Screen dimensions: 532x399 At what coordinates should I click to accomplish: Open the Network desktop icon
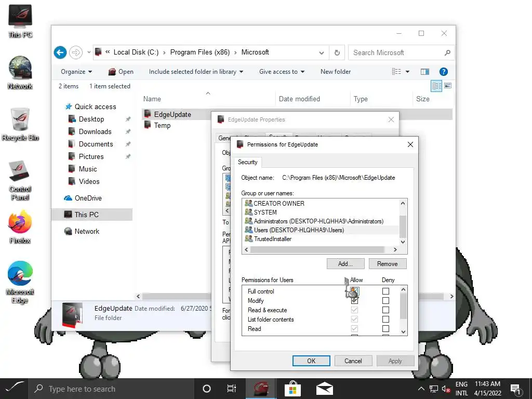click(x=20, y=73)
